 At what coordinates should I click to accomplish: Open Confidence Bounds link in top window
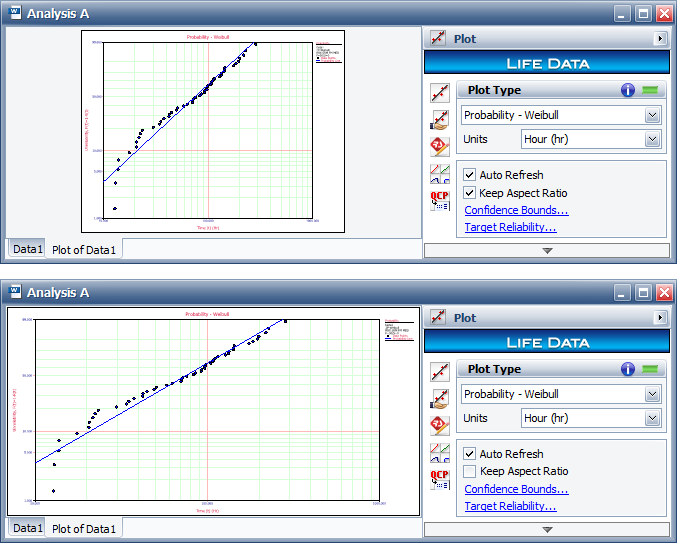click(x=516, y=210)
